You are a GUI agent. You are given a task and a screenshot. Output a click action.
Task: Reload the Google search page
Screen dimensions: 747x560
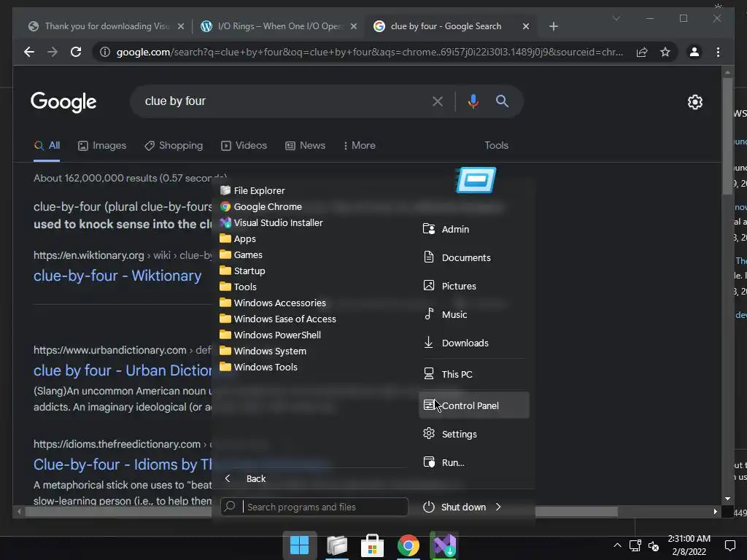click(76, 52)
